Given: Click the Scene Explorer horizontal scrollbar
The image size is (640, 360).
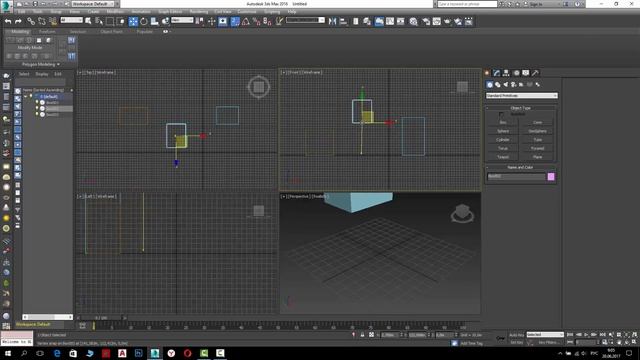Looking at the screenshot, I should [47, 317].
